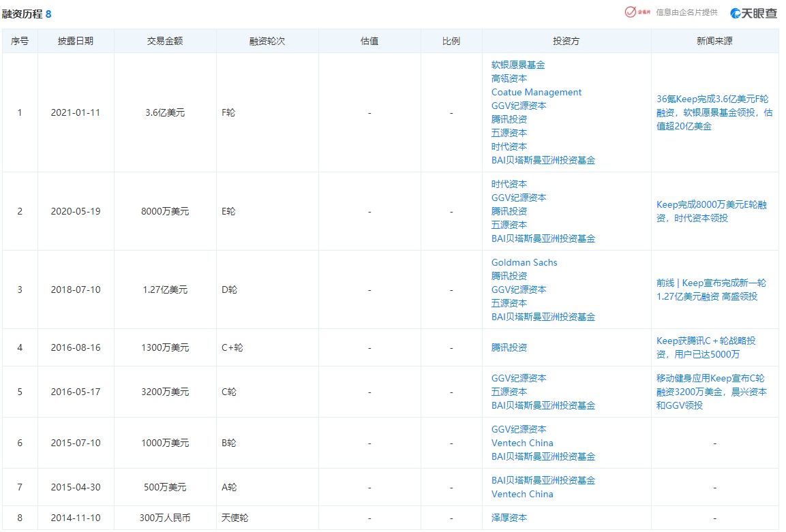The image size is (786, 532).
Task: Select the 2018-07-10 date cell
Action: tap(76, 290)
